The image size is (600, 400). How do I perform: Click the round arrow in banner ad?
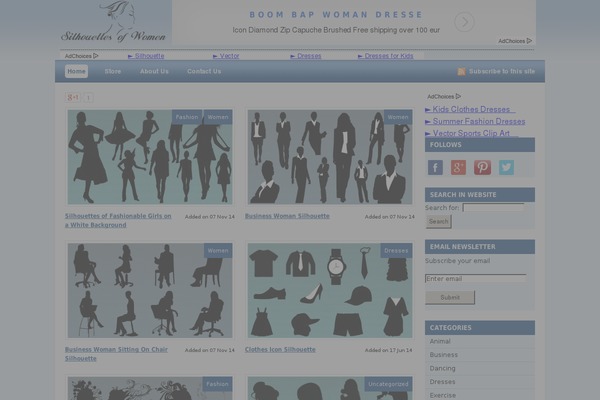[x=464, y=22]
